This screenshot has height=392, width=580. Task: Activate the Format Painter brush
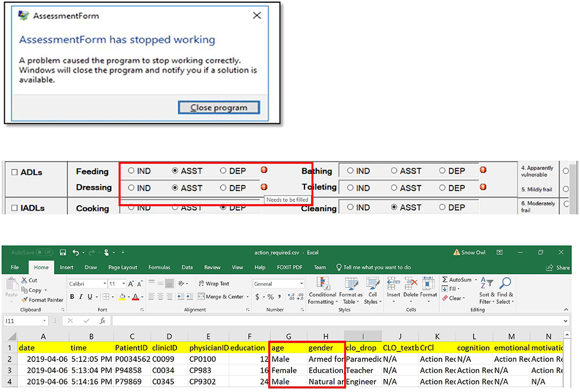click(25, 300)
